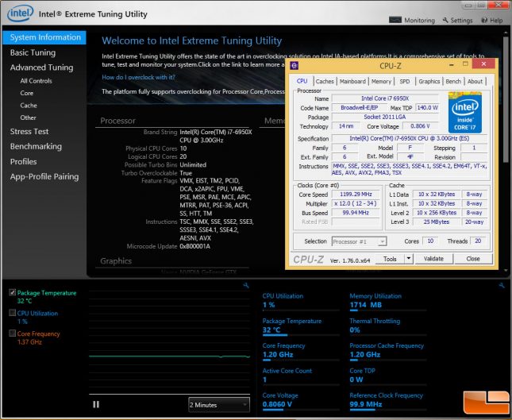Open Stress Test section

pos(29,132)
